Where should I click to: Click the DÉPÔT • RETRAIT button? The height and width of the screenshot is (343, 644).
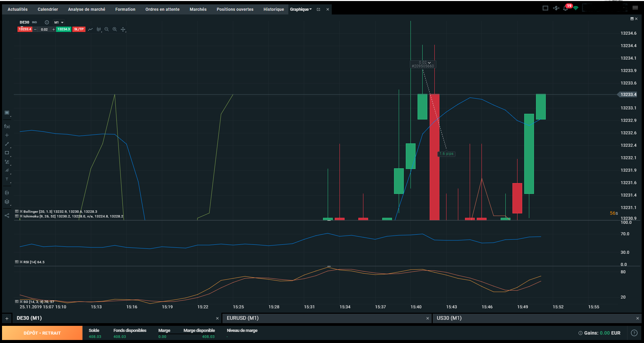(42, 333)
